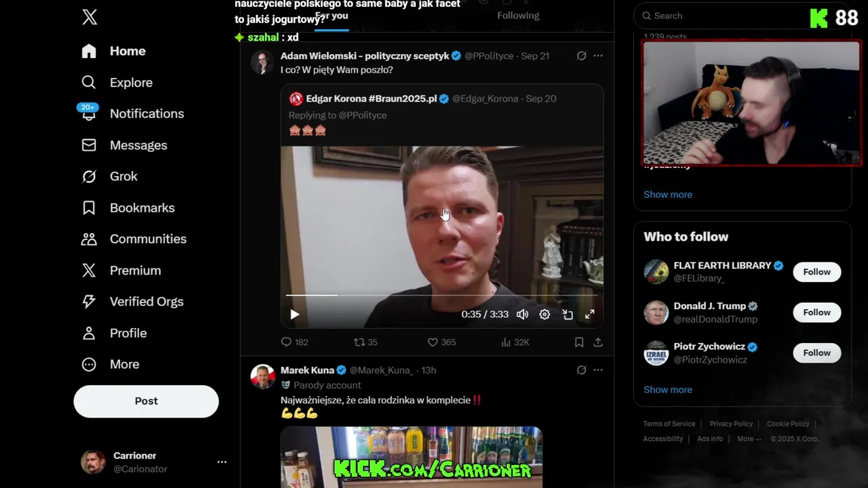Seek along the video progress bar

click(x=441, y=295)
